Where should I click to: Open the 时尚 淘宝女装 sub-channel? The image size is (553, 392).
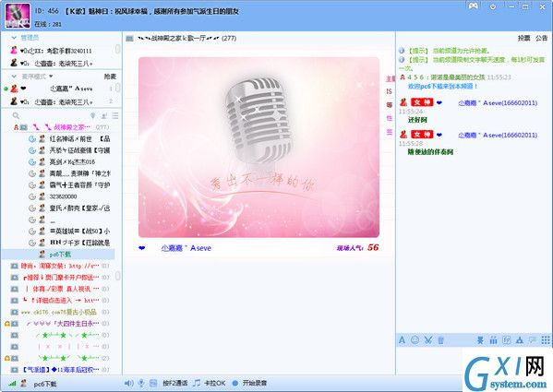coord(60,266)
